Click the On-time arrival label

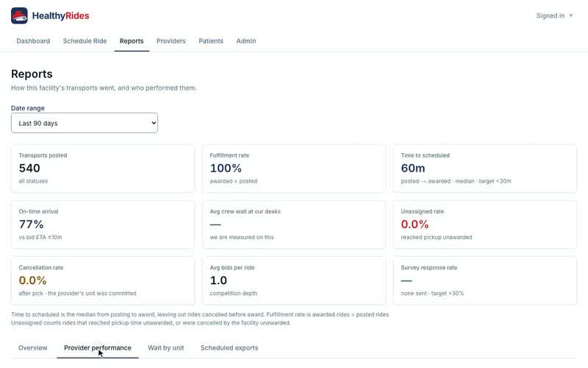click(39, 211)
